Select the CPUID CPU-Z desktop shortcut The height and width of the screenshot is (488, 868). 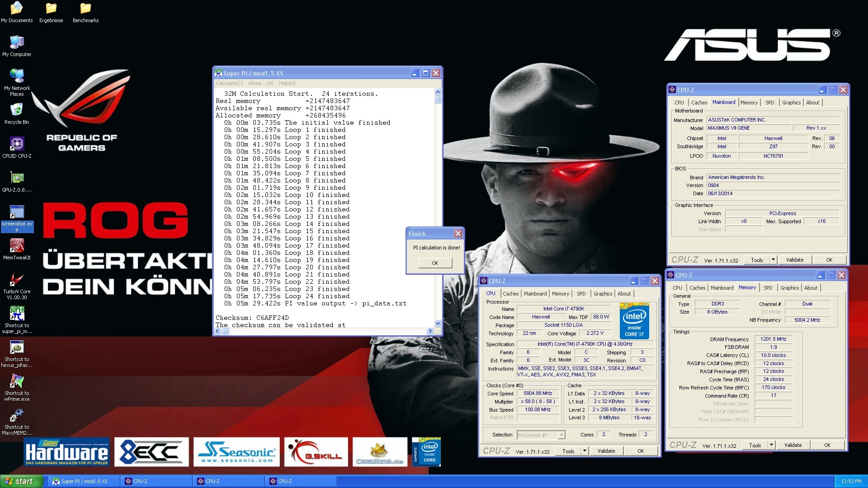(x=17, y=148)
